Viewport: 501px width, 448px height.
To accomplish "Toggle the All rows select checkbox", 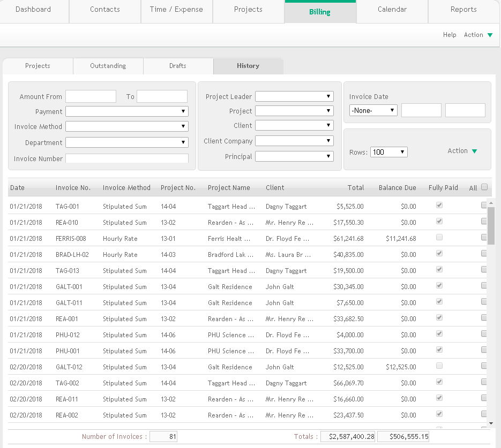I will (484, 187).
